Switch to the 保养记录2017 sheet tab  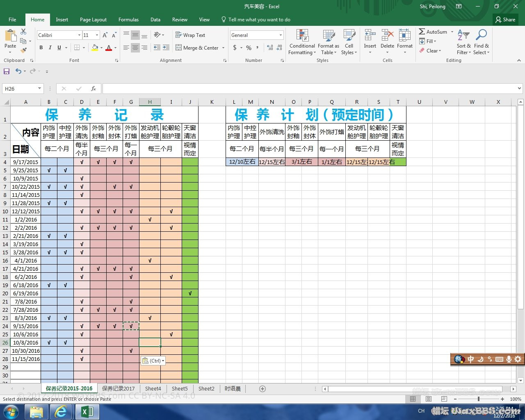[x=118, y=388]
